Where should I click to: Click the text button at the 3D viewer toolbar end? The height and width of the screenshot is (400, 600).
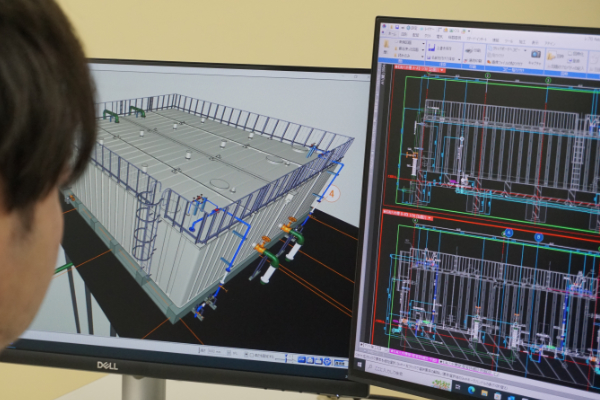tap(341, 363)
